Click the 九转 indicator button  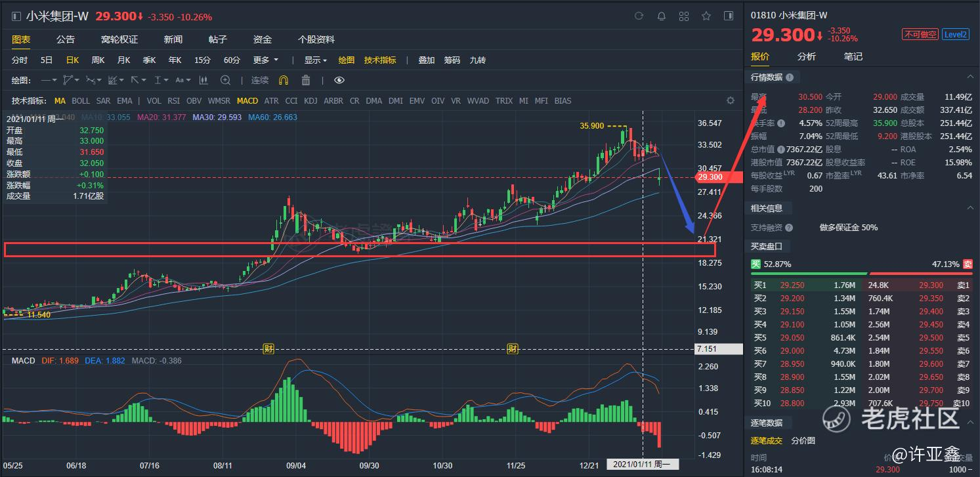(x=478, y=60)
